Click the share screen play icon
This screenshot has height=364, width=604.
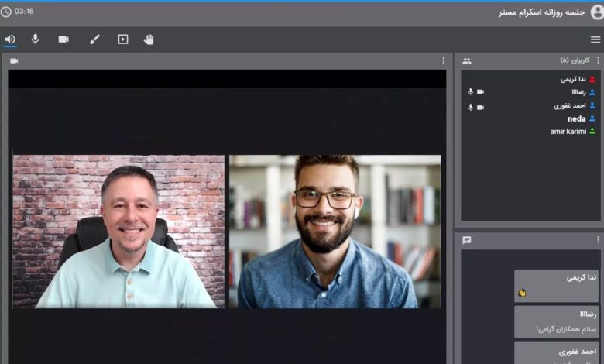coord(122,39)
